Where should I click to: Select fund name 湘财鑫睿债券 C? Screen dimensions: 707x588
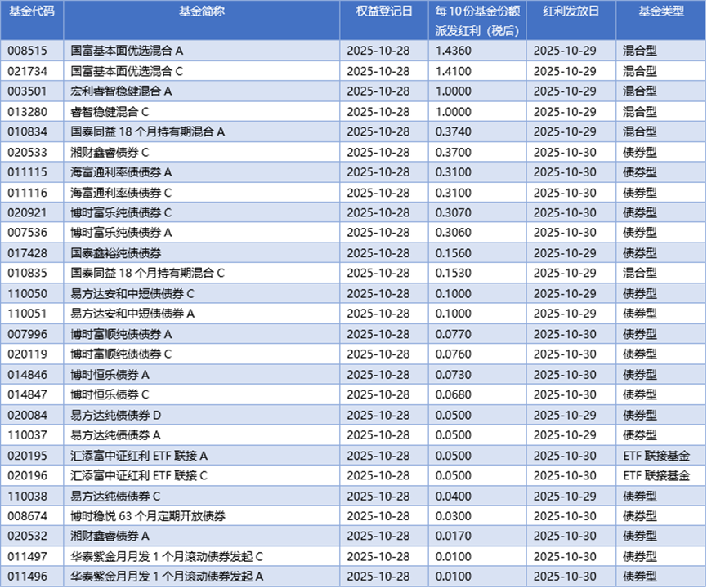110,152
